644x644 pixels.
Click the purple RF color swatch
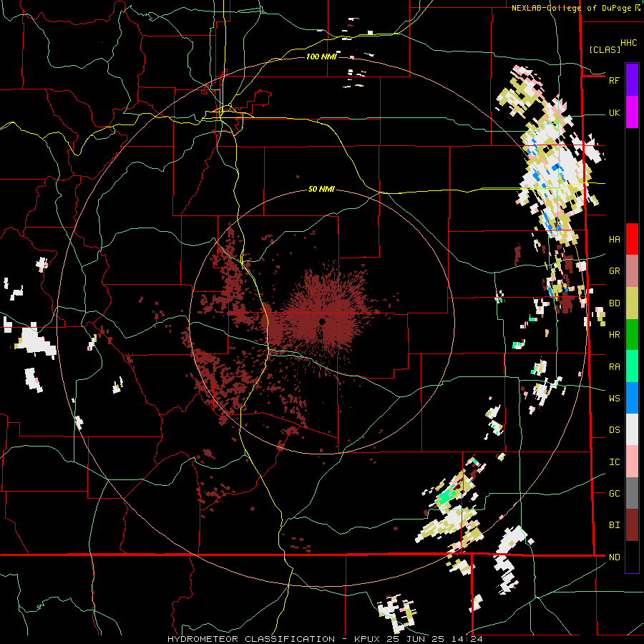(632, 80)
